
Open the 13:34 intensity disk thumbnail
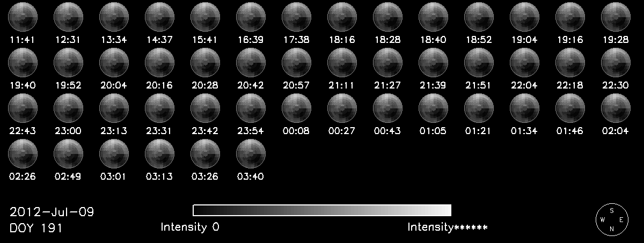click(114, 16)
